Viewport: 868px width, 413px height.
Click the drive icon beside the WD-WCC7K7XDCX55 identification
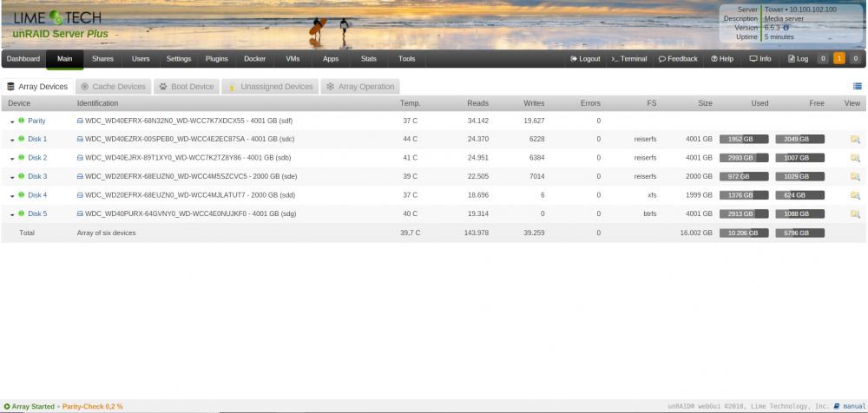(x=80, y=121)
